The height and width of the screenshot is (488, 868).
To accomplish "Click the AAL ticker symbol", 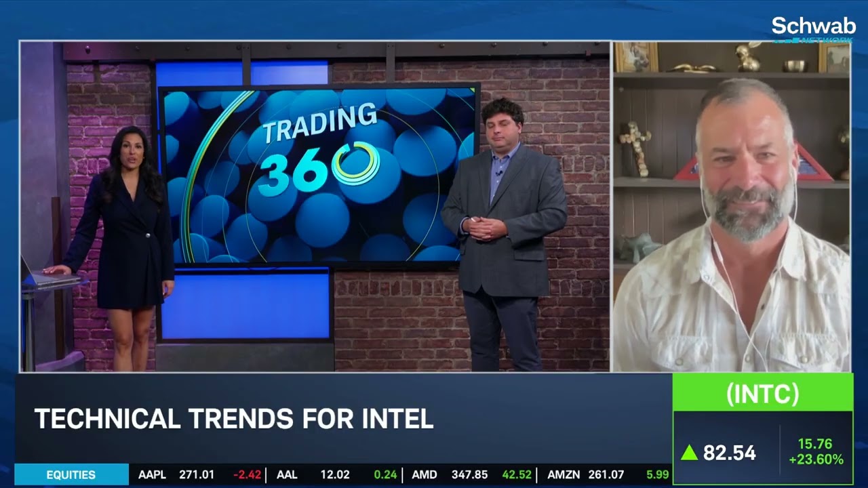I will point(287,474).
